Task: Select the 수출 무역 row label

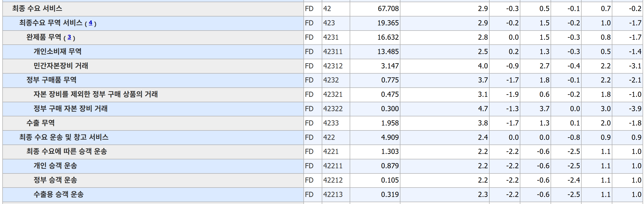Action: click(41, 123)
